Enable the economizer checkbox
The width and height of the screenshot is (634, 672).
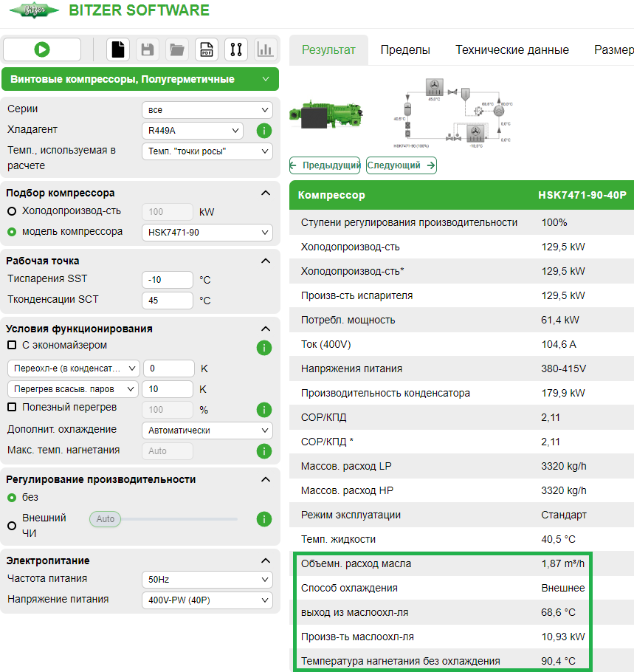(12, 345)
